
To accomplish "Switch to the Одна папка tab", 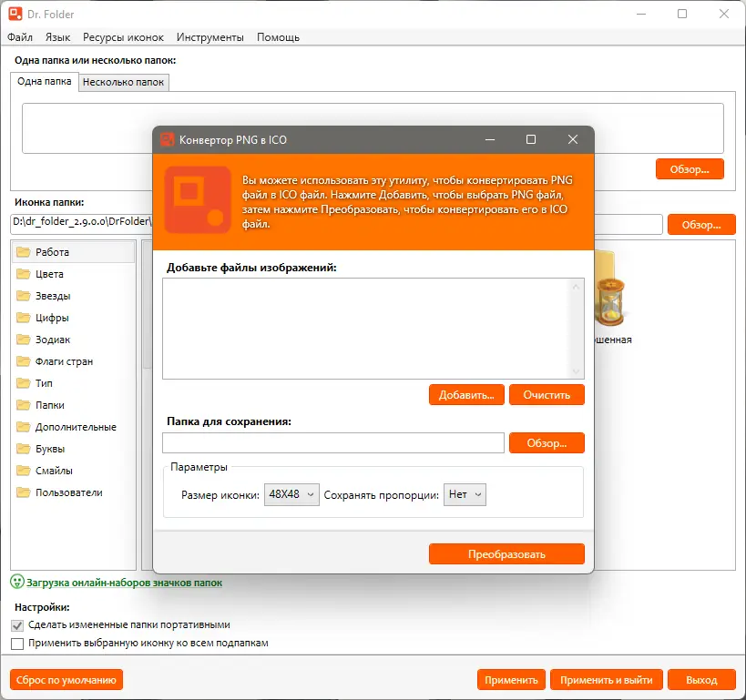I will [x=45, y=81].
